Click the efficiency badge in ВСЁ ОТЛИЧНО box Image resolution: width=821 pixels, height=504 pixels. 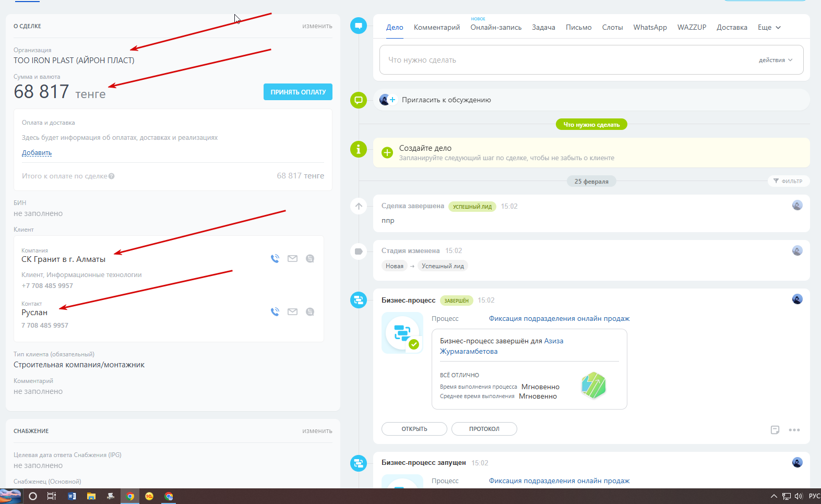(593, 386)
